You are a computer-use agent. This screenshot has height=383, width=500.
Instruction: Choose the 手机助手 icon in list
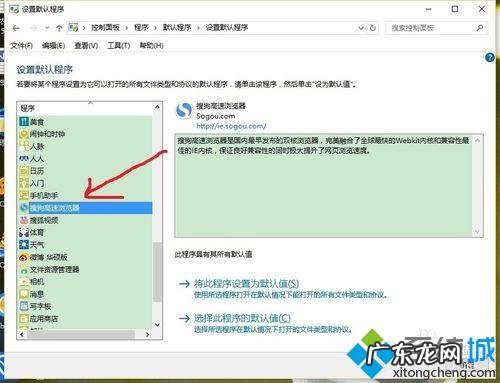[x=24, y=196]
